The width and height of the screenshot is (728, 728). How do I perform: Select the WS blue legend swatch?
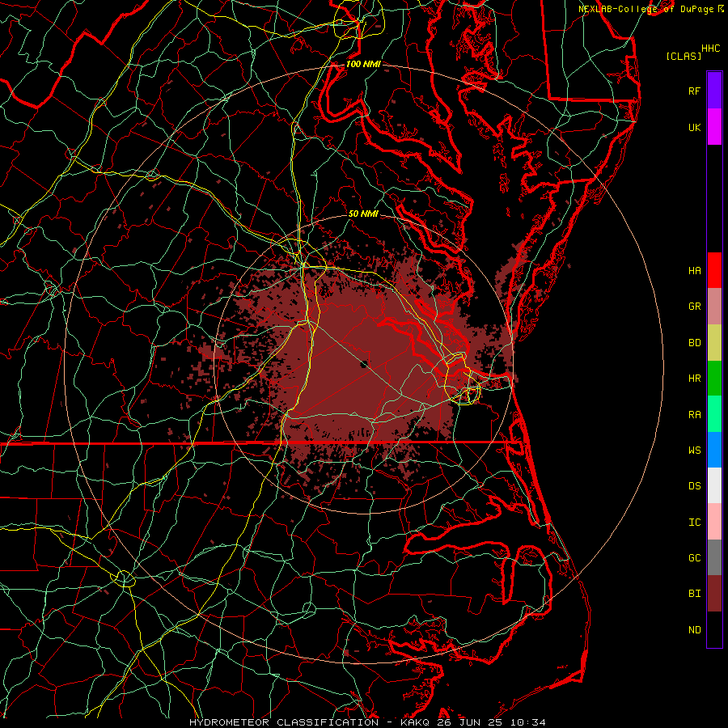coord(714,450)
